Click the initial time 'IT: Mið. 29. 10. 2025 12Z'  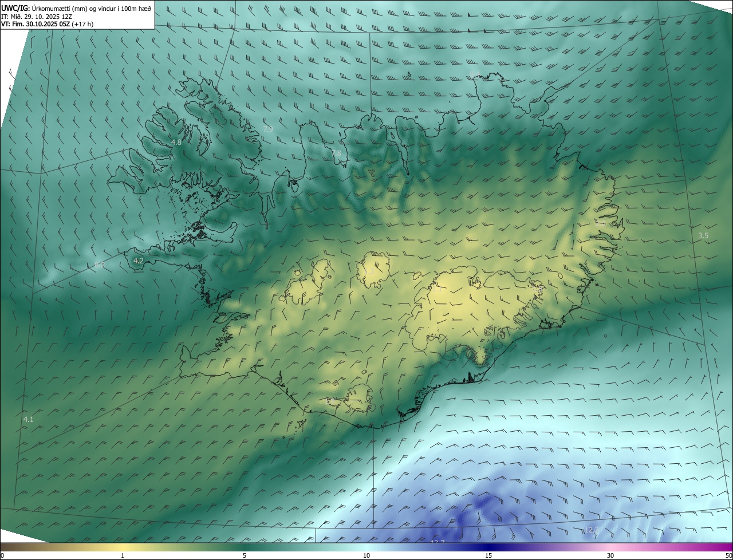(x=38, y=16)
